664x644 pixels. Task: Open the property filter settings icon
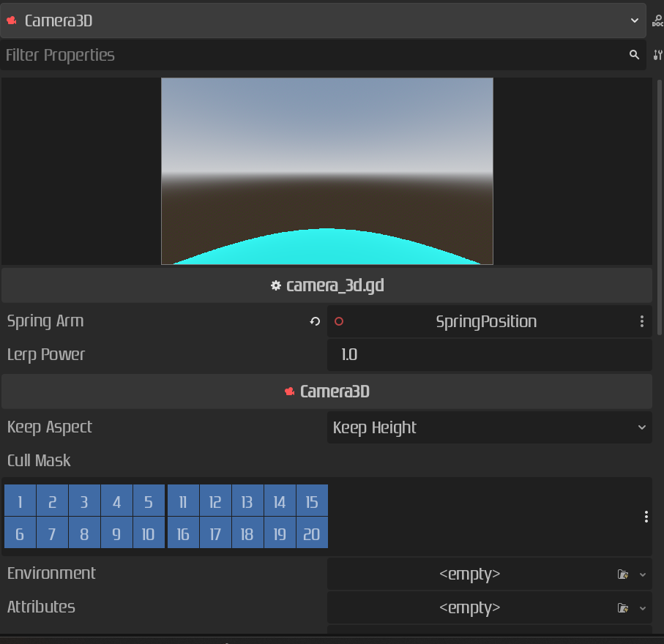pos(657,55)
